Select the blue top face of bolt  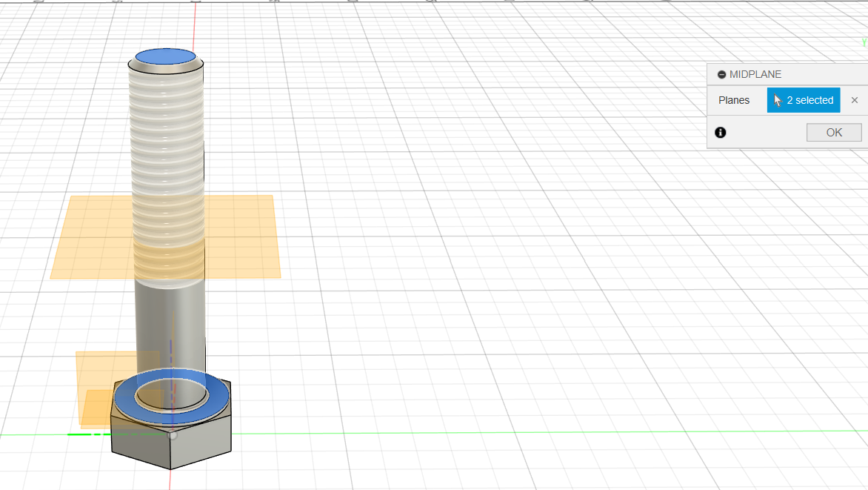166,57
